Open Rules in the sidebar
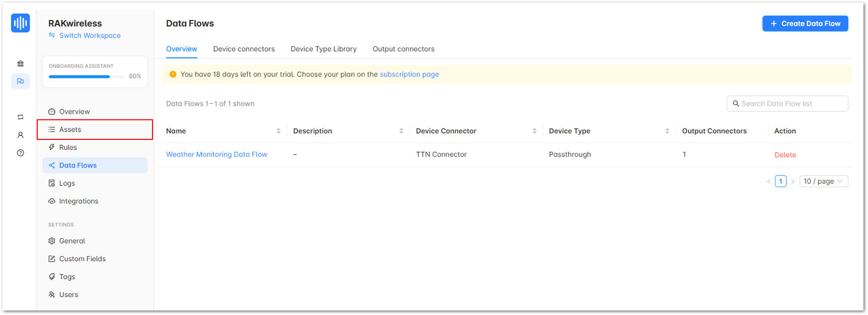The height and width of the screenshot is (315, 868). click(x=95, y=147)
